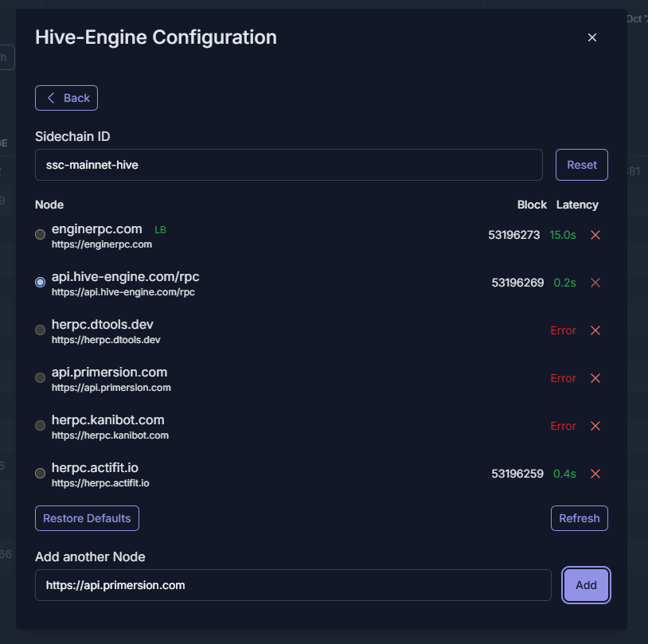Remove the herpc.dtools.dev node
648x644 pixels.
(595, 330)
